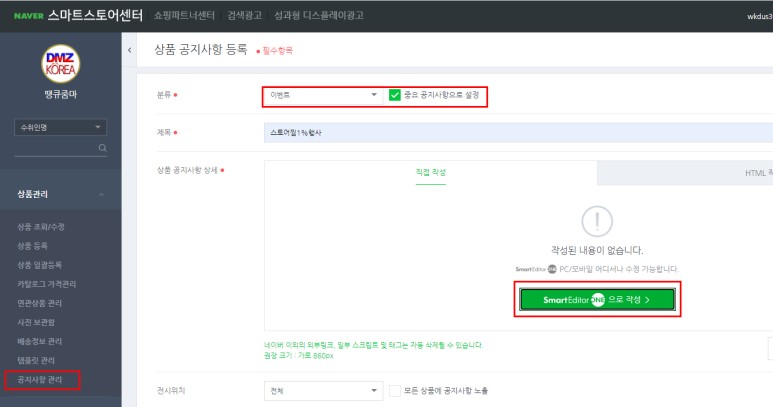Open the 전시위치 dropdown showing 전체
This screenshot has height=407, width=773.
tap(323, 391)
